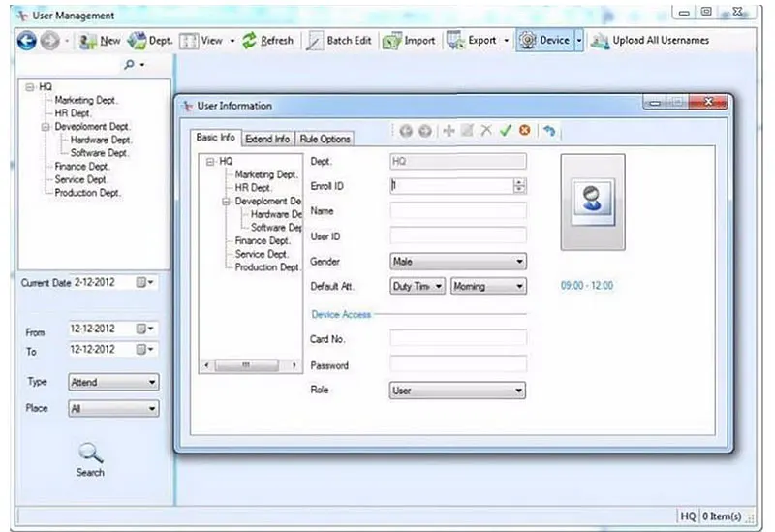Select Hardware Dept. in main window tree

pos(101,140)
